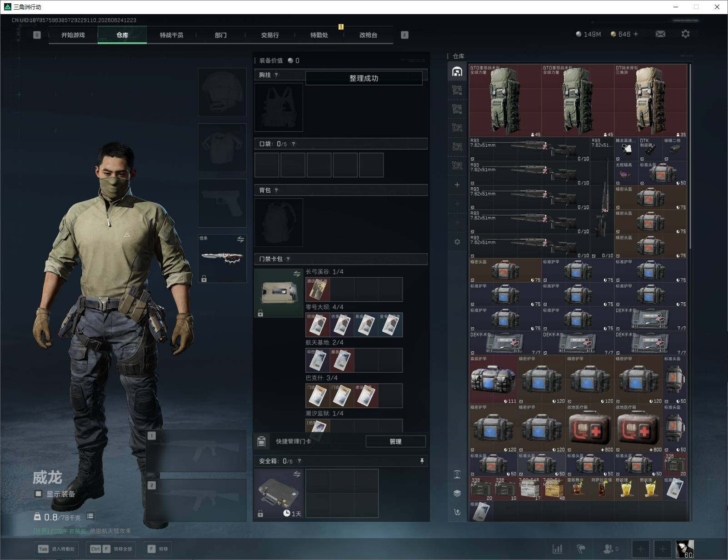The height and width of the screenshot is (560, 728).
Task: Open the weight details list icon
Action: [90, 516]
